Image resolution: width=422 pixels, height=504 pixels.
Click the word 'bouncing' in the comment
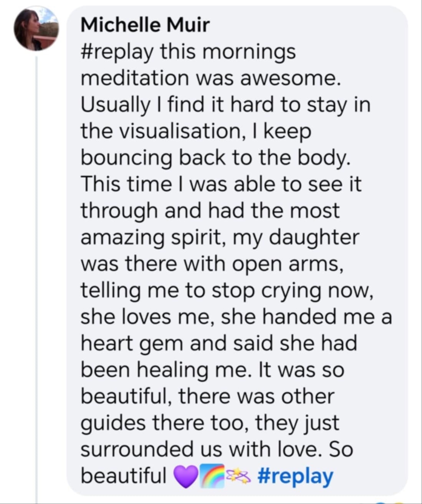click(126, 158)
